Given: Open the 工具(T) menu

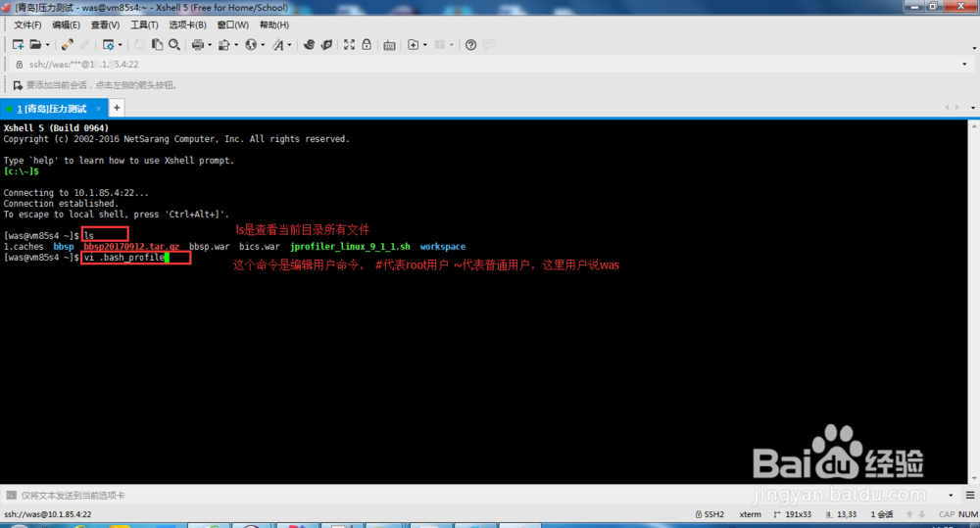Looking at the screenshot, I should pyautogui.click(x=144, y=25).
